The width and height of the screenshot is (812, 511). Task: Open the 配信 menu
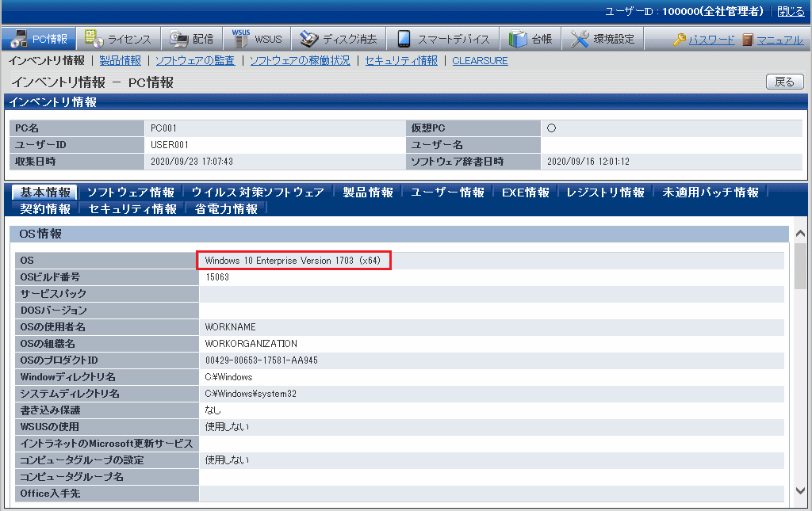coord(192,38)
